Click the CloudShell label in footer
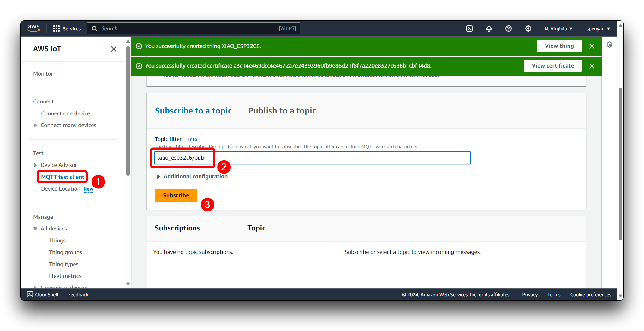 [x=47, y=295]
